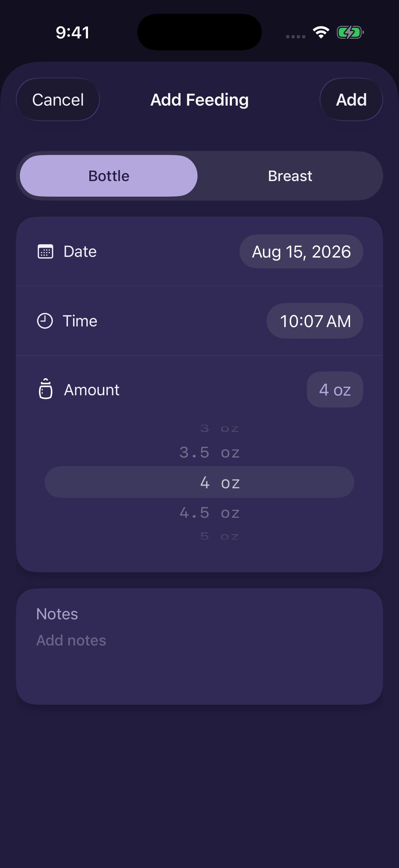This screenshot has height=868, width=399.
Task: Open the Aug 15, 2026 date picker
Action: pos(301,252)
